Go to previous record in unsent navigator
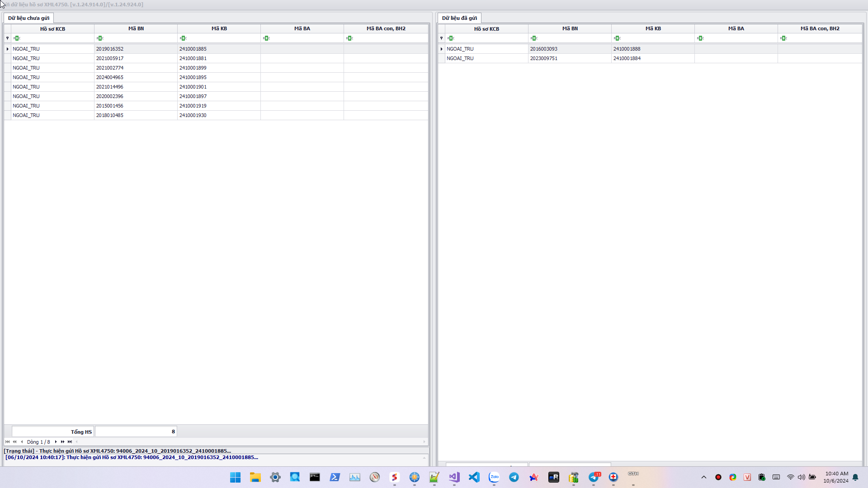 pos(22,442)
